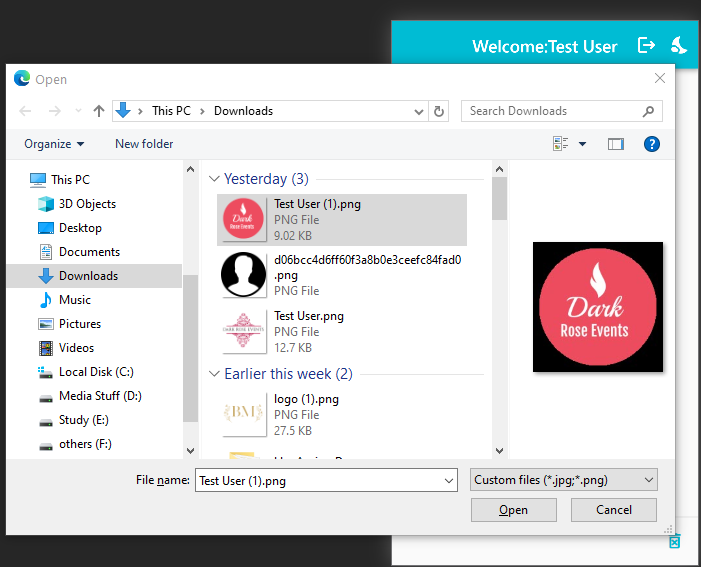
Task: Open Local Disk (C:) in sidebar
Action: pyautogui.click(x=96, y=372)
